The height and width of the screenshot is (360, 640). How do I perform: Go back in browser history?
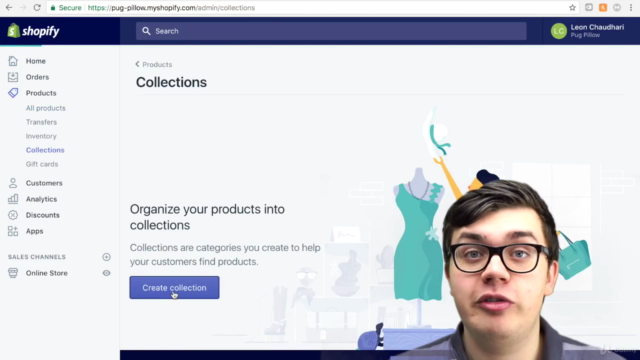click(9, 7)
